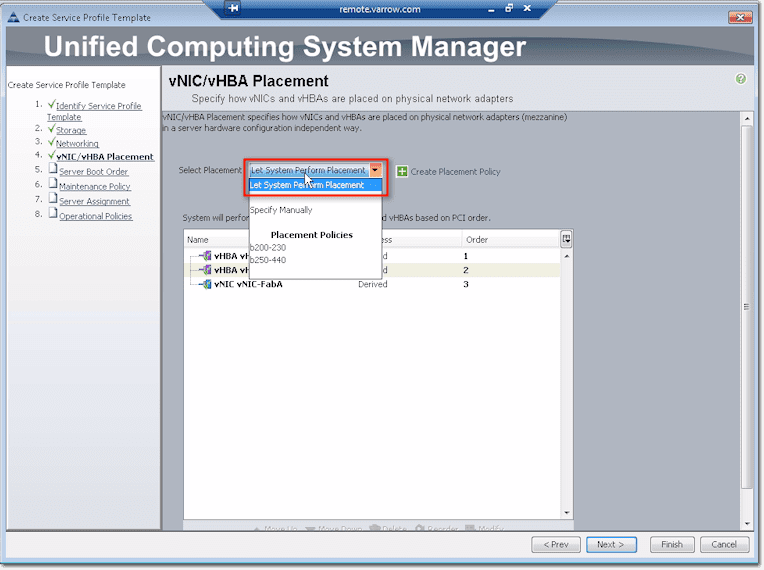Click the Server Assignment page icon
This screenshot has width=764, height=570.
click(53, 198)
